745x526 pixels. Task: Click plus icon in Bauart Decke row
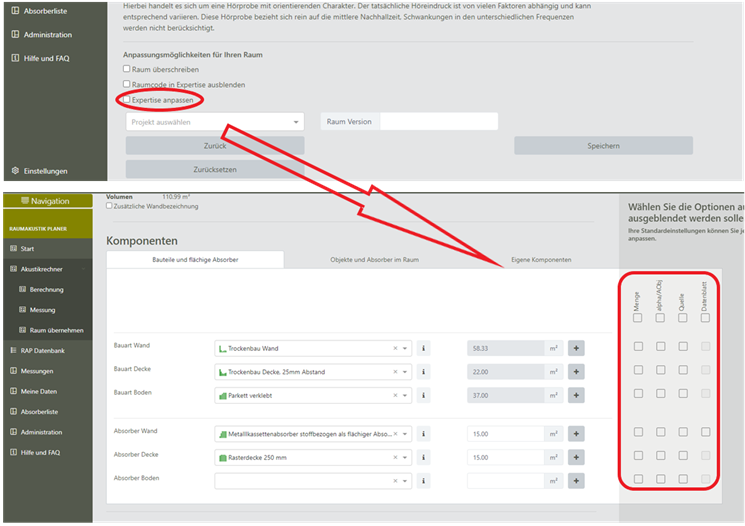pyautogui.click(x=576, y=372)
